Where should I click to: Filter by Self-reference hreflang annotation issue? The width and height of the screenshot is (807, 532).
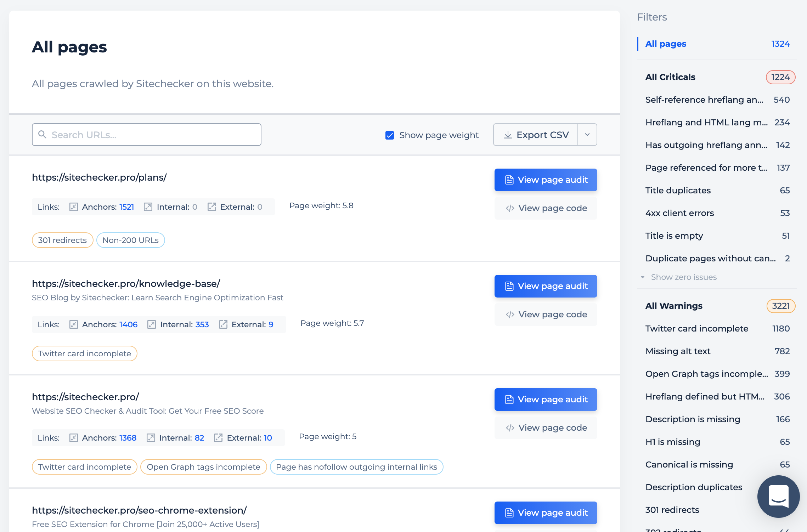(x=717, y=100)
